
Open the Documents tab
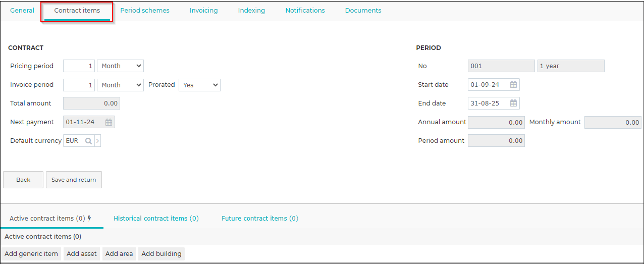pos(363,11)
